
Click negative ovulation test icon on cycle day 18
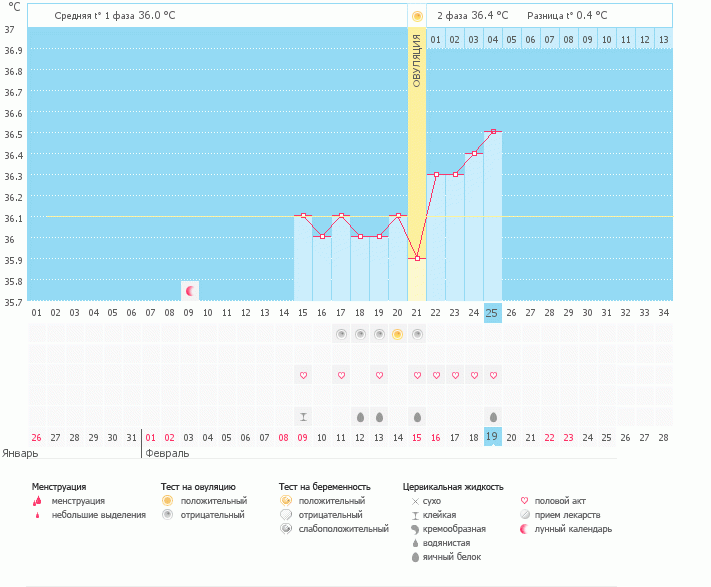click(360, 335)
